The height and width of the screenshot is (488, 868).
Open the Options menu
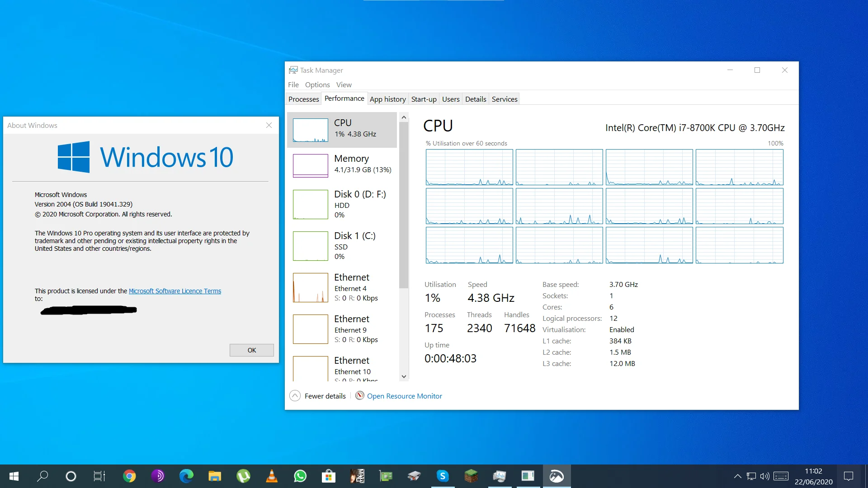317,84
